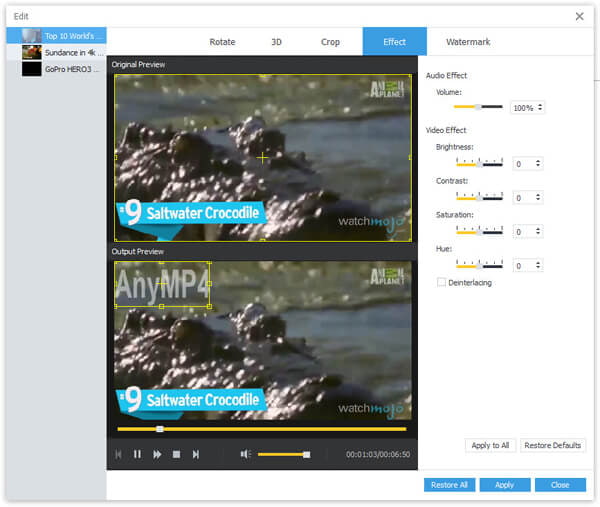This screenshot has height=507, width=600.
Task: Click the Hue value stepper arrows
Action: coord(538,265)
